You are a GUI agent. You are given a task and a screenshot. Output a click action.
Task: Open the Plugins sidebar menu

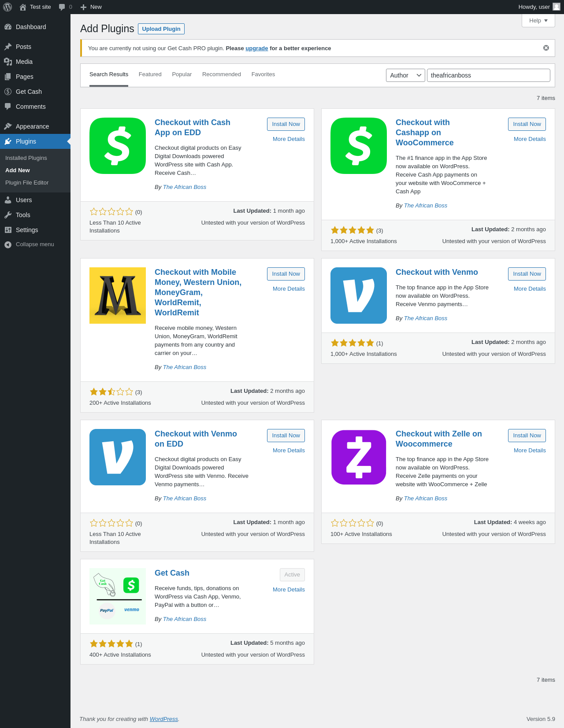tap(35, 141)
